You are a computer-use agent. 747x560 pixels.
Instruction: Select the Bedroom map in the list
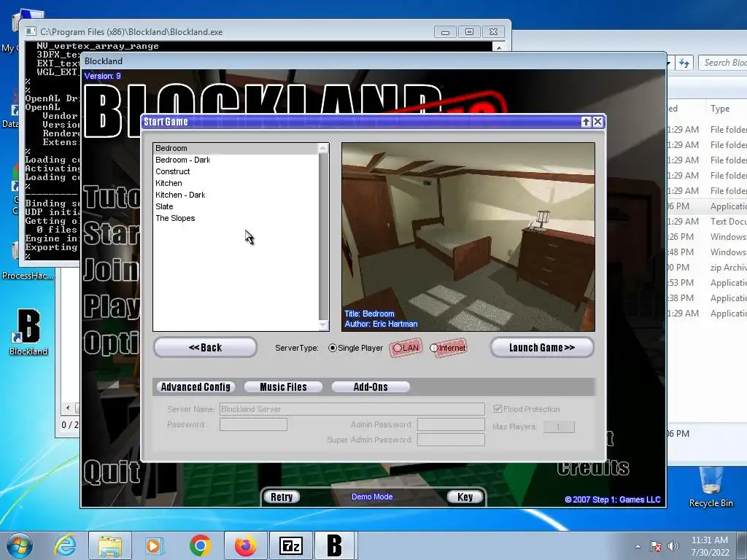[236, 148]
